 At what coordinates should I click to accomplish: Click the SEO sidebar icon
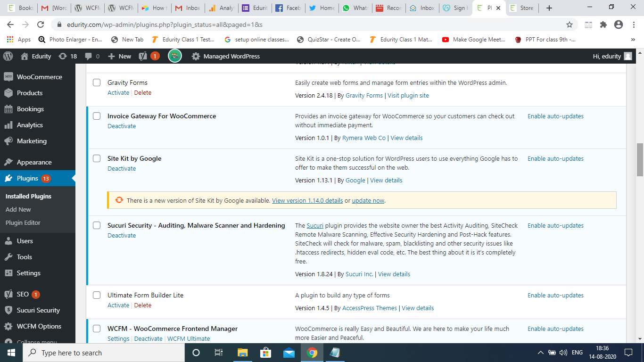coord(8,294)
